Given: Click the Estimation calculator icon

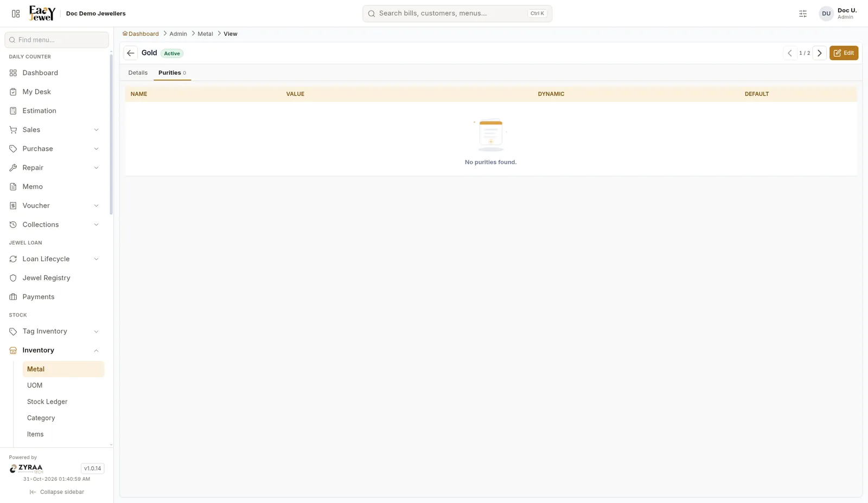Looking at the screenshot, I should [13, 111].
